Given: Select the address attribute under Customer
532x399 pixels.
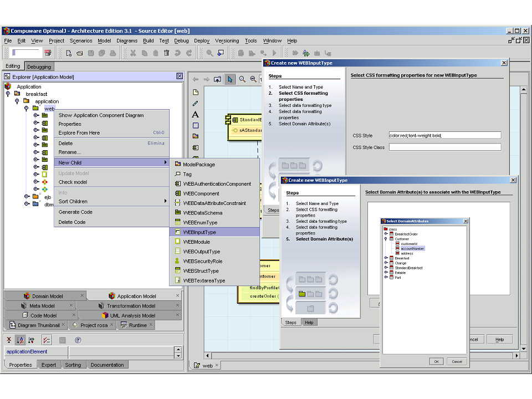Looking at the screenshot, I should (407, 253).
